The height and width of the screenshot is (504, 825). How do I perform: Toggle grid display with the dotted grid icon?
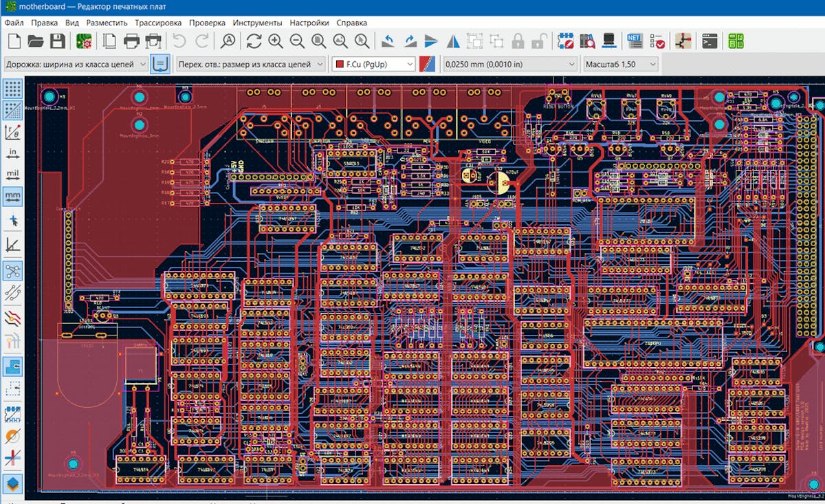(x=12, y=89)
